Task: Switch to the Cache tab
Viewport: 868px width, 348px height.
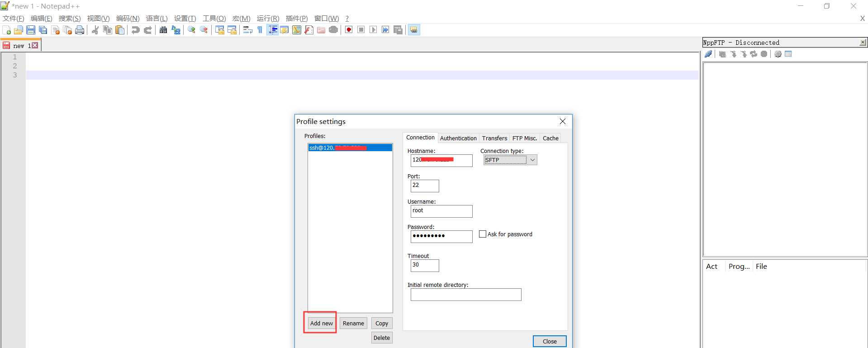Action: (550, 138)
